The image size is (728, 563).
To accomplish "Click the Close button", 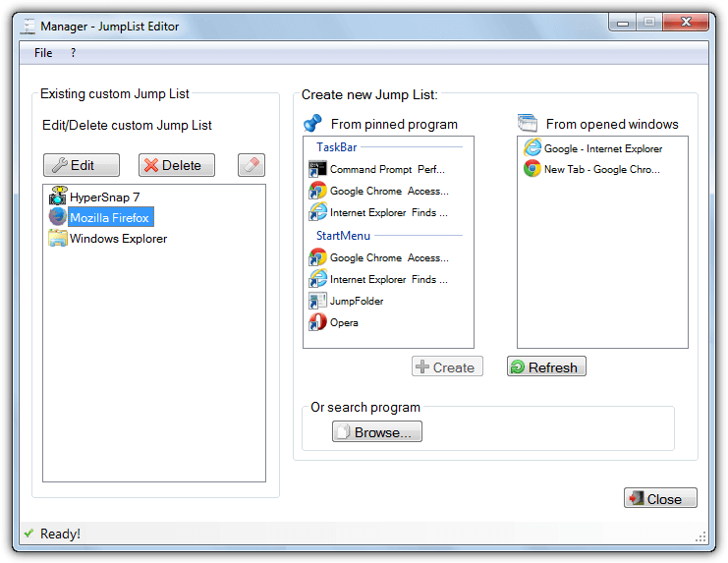I will (x=660, y=498).
